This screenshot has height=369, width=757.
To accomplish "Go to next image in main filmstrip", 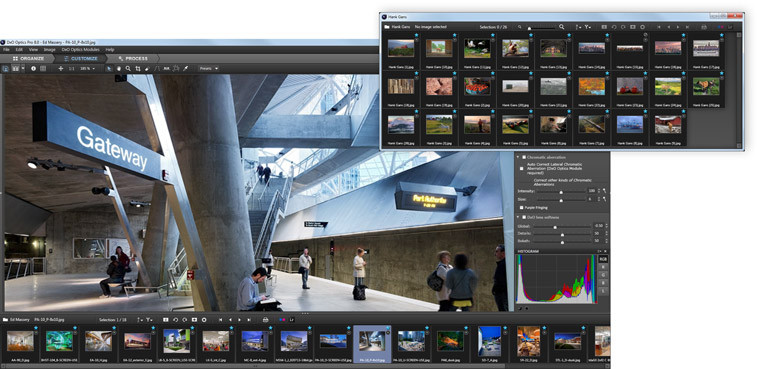I will [x=239, y=320].
